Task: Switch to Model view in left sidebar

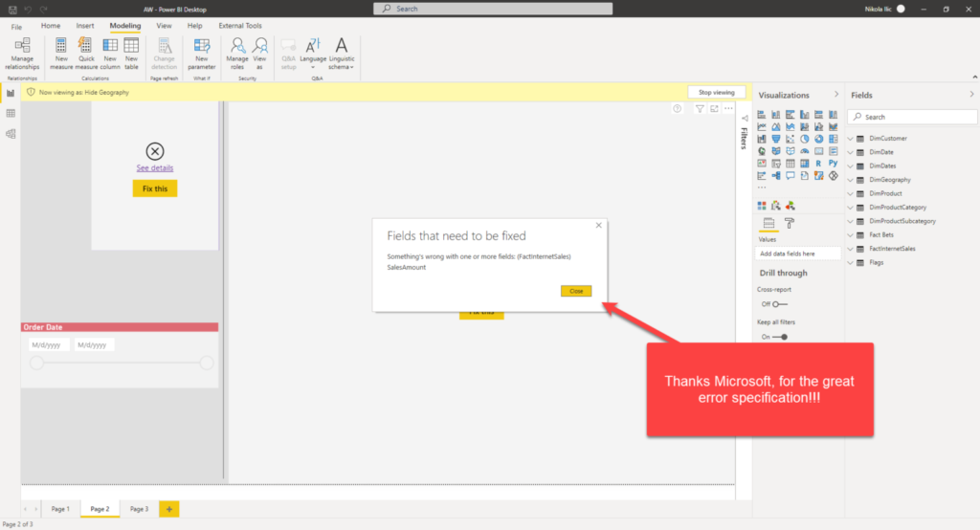Action: click(x=11, y=134)
